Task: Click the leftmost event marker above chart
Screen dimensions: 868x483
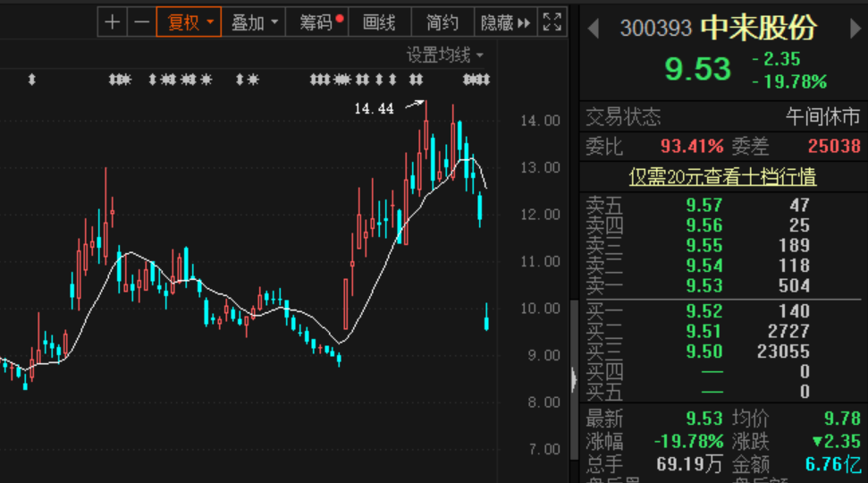Action: point(32,80)
